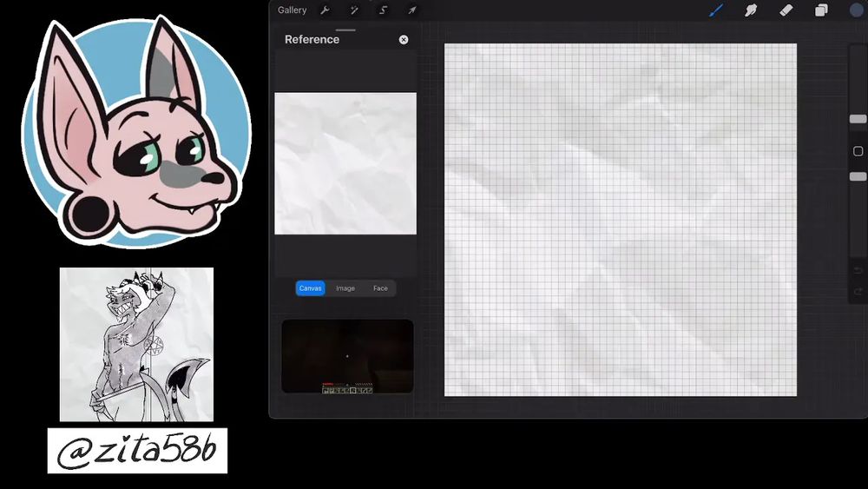Open the active color picker circle
This screenshot has height=489, width=868.
857,10
